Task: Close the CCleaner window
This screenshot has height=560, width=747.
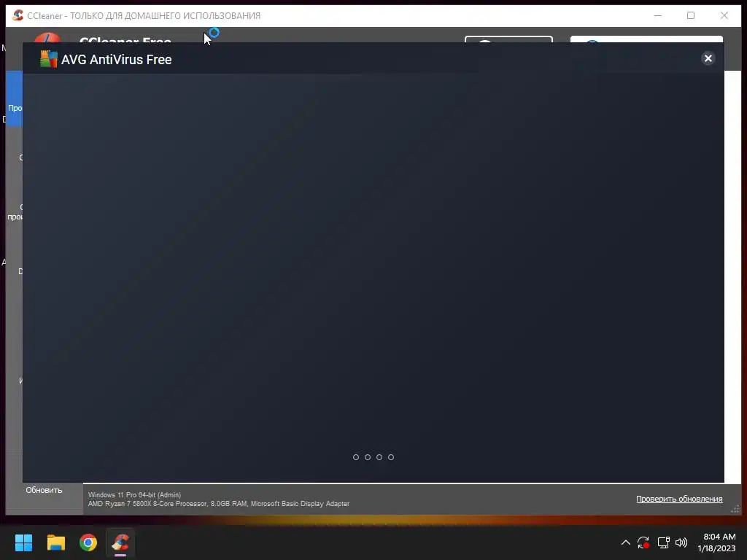Action: pyautogui.click(x=724, y=15)
